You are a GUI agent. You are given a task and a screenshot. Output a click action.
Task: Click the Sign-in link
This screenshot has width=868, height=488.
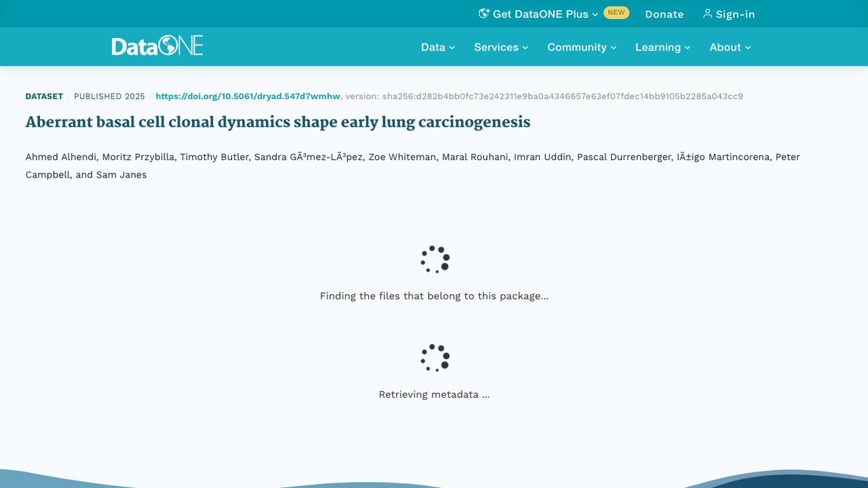(728, 14)
